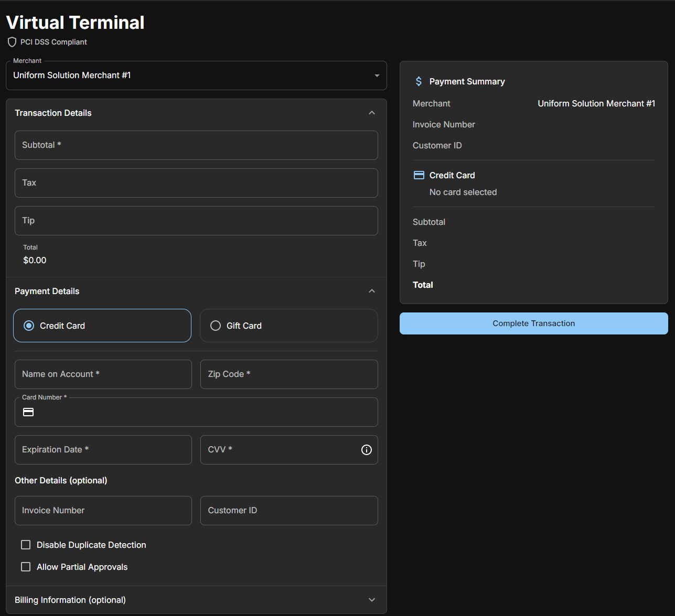Screen dimensions: 675x616
Task: Click the PCI DSS shield icon
Action: click(12, 42)
